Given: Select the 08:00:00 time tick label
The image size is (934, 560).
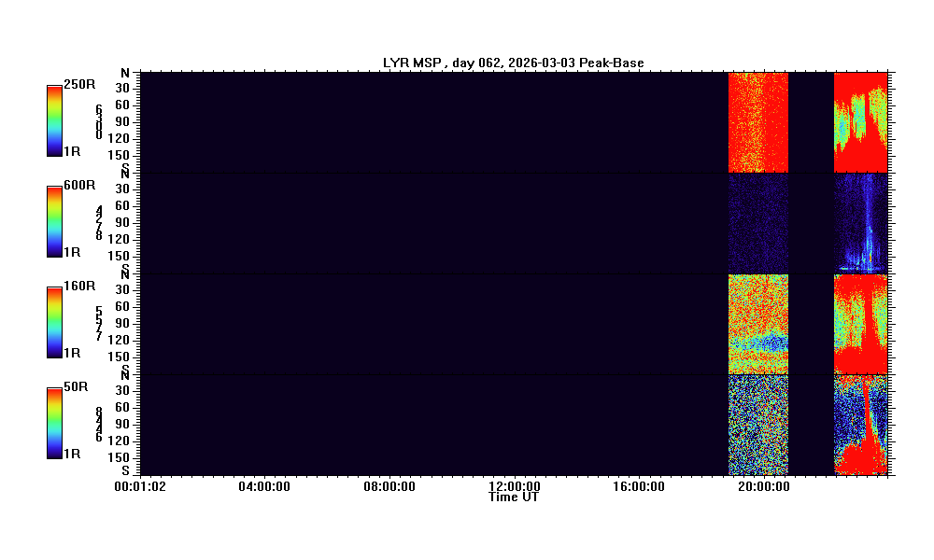Looking at the screenshot, I should click(389, 486).
